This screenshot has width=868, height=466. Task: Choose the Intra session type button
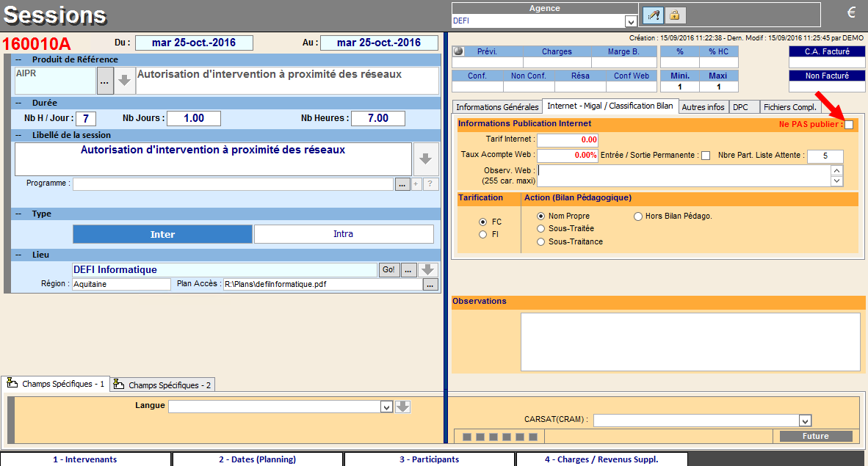[343, 234]
